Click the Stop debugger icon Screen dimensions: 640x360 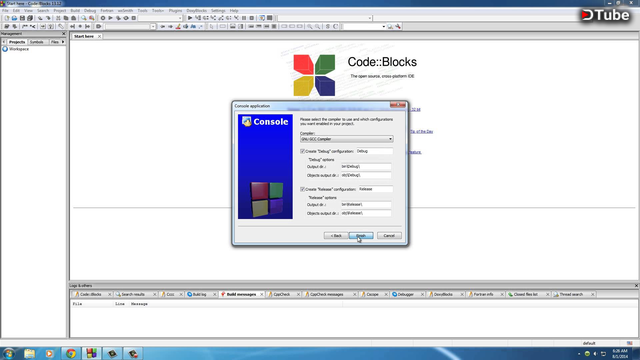tap(252, 18)
